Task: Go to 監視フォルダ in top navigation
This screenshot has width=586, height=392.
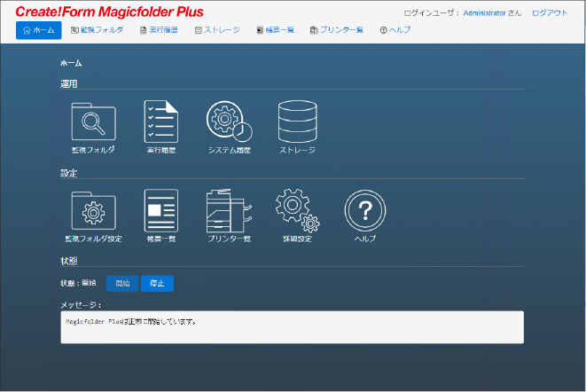Action: coord(97,30)
